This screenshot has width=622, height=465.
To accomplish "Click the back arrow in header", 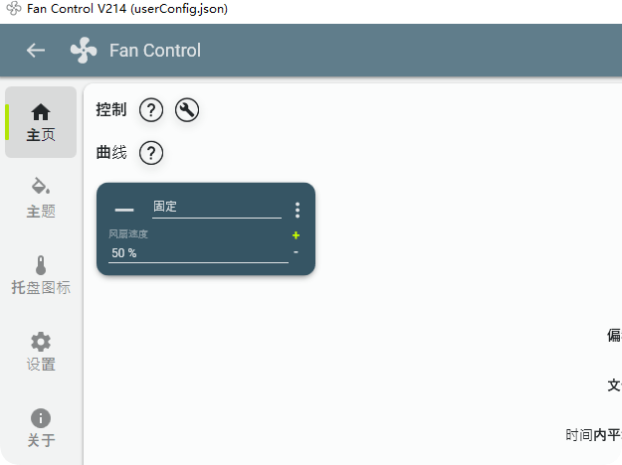I will pyautogui.click(x=36, y=50).
